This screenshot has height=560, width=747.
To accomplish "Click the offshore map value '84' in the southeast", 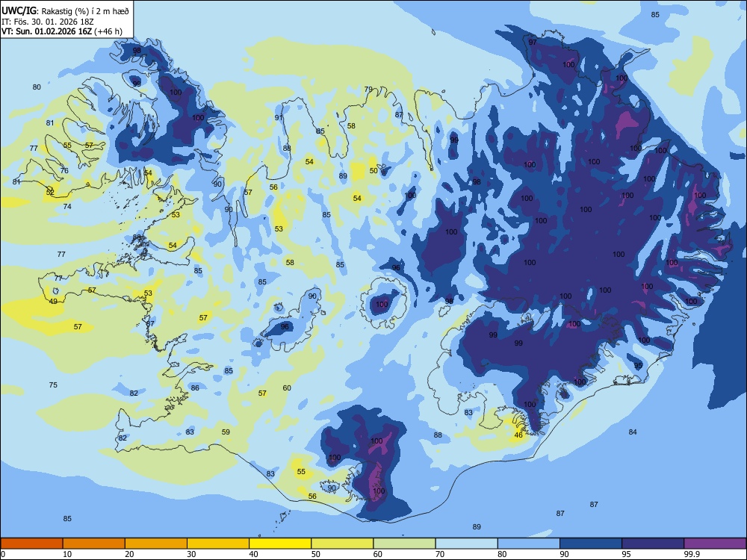I will pos(633,432).
